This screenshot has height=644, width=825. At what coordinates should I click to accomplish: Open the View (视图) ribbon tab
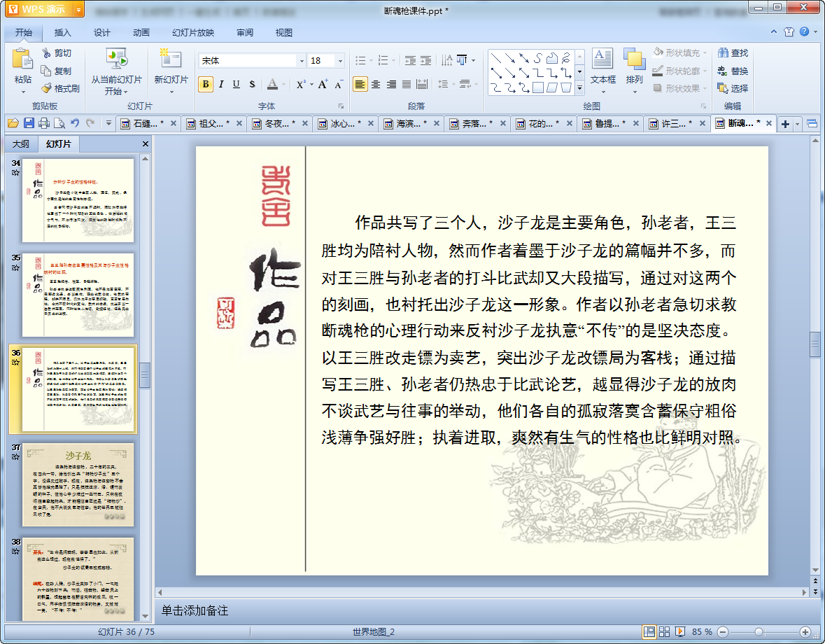[x=283, y=33]
